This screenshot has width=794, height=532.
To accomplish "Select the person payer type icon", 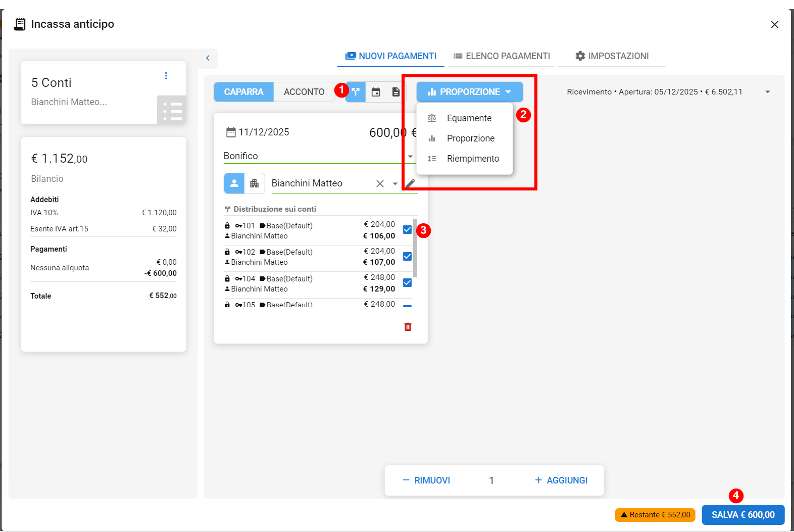I will 234,183.
